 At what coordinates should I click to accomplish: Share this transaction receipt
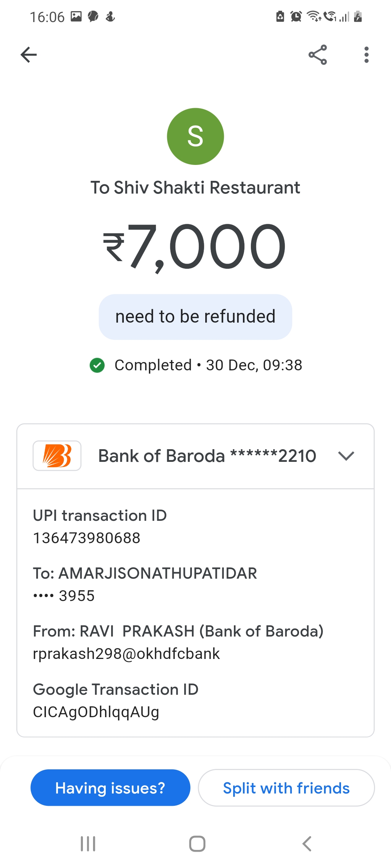(x=318, y=55)
